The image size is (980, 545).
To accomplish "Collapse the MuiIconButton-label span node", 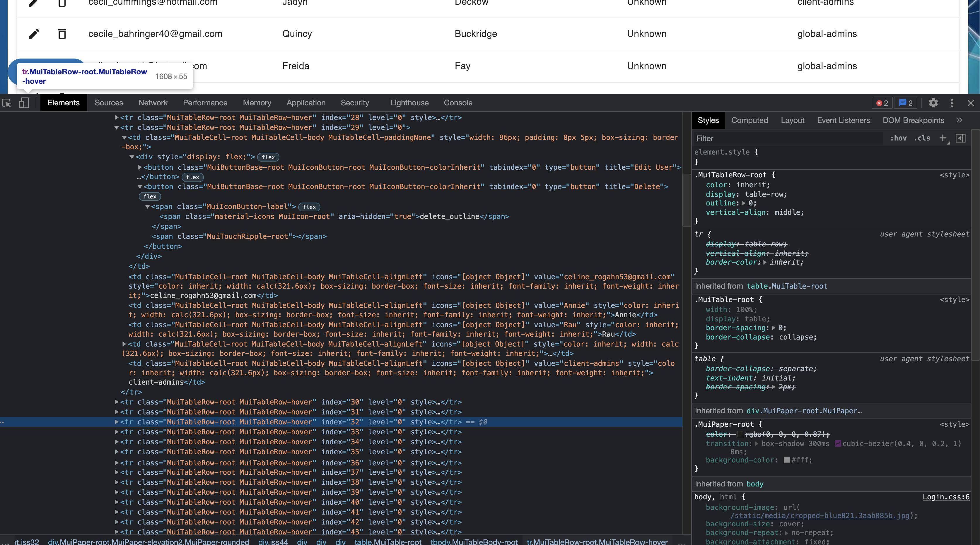I will pos(147,207).
